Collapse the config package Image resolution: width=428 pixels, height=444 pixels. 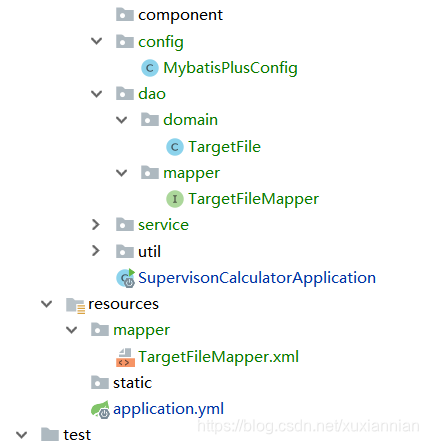96,41
